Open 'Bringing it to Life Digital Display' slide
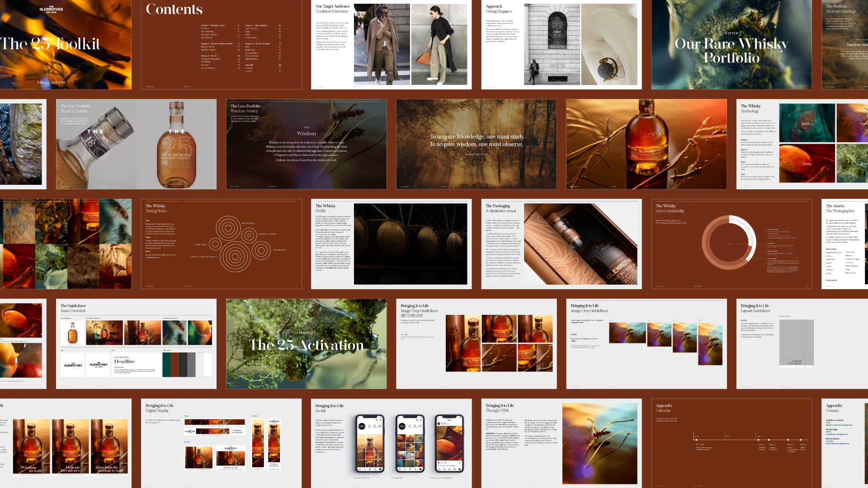The image size is (868, 488). coord(221,443)
